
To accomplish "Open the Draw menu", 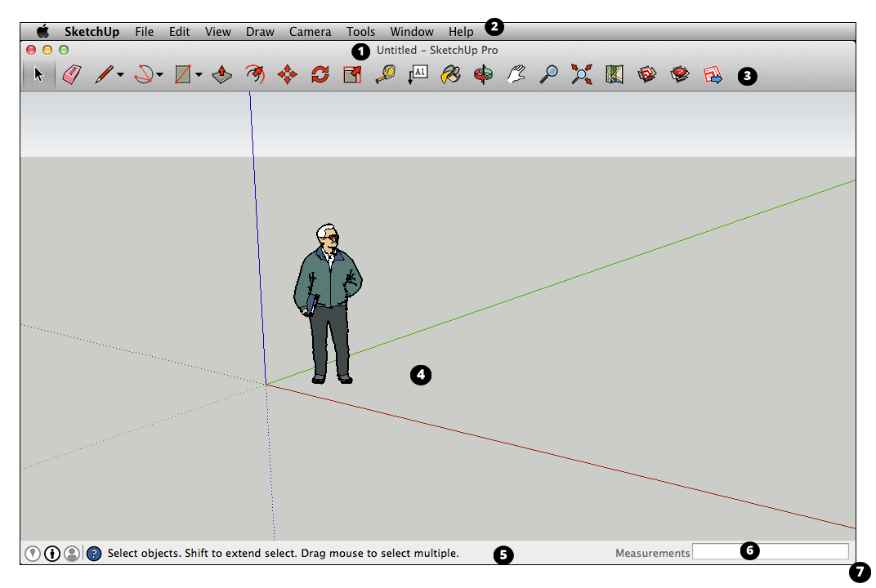I will (260, 32).
